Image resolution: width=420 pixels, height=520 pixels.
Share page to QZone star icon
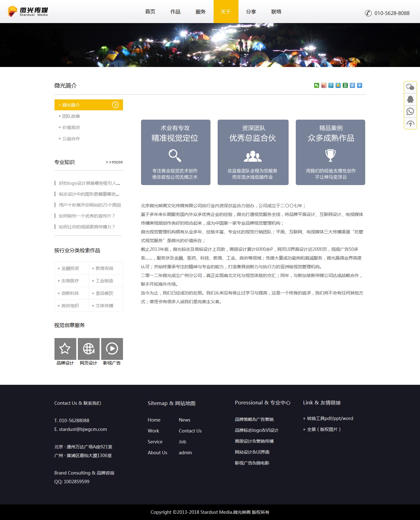coord(338,85)
